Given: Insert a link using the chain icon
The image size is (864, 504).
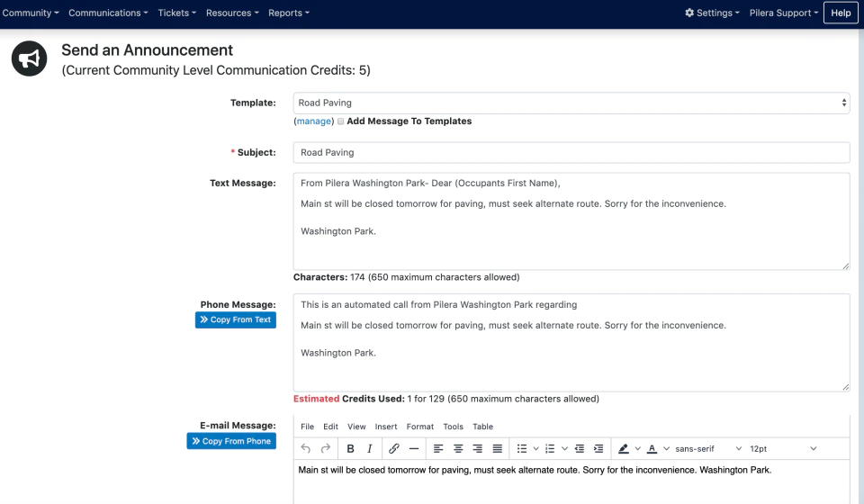Looking at the screenshot, I should point(393,449).
